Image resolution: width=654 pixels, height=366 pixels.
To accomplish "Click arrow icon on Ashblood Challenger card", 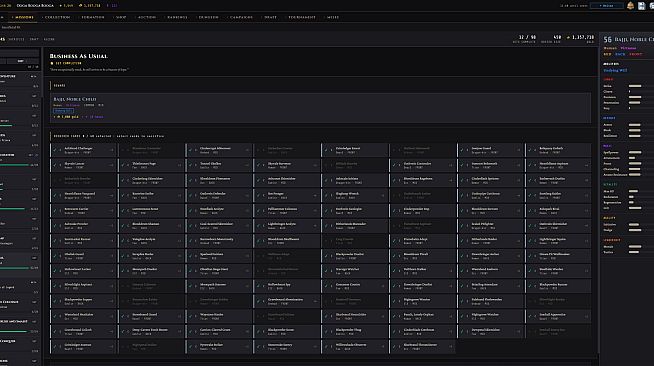I will [x=111, y=150].
